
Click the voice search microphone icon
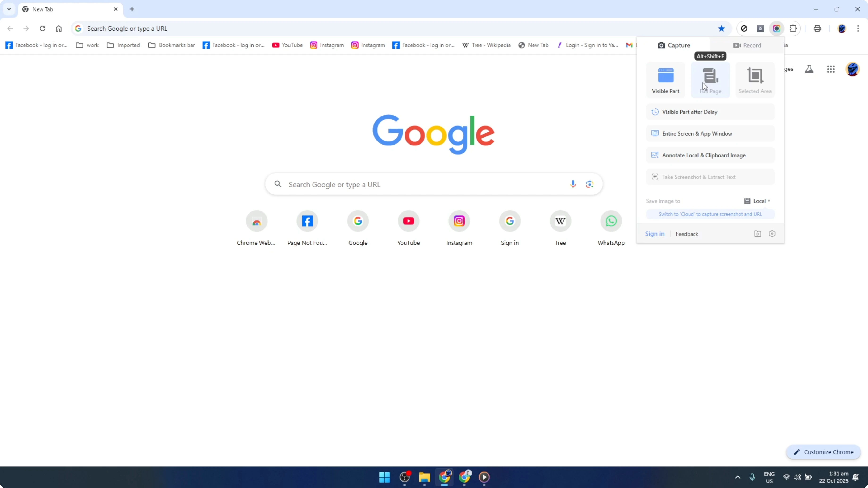(x=573, y=184)
